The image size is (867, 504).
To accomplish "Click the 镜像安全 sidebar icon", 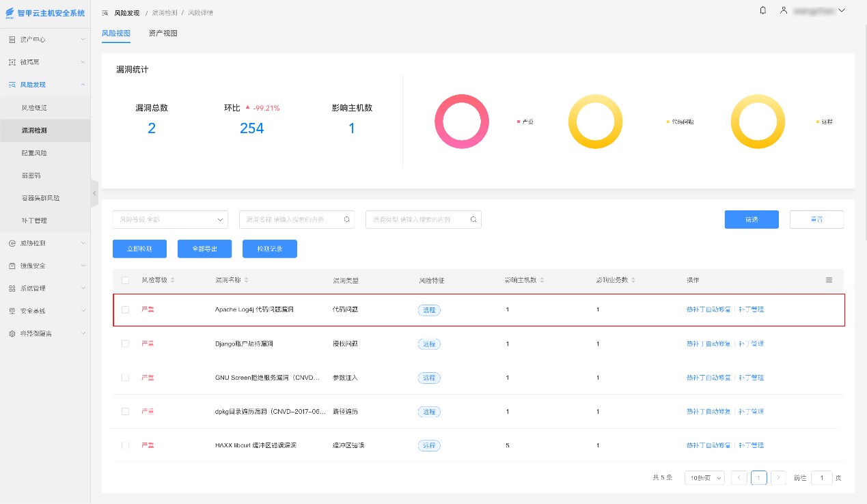I will [12, 266].
